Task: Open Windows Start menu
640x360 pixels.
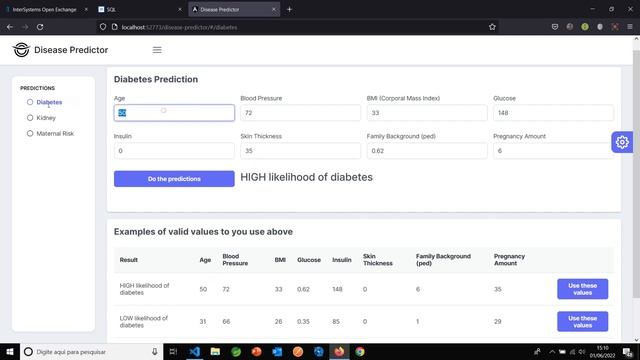Action: pyautogui.click(x=10, y=351)
